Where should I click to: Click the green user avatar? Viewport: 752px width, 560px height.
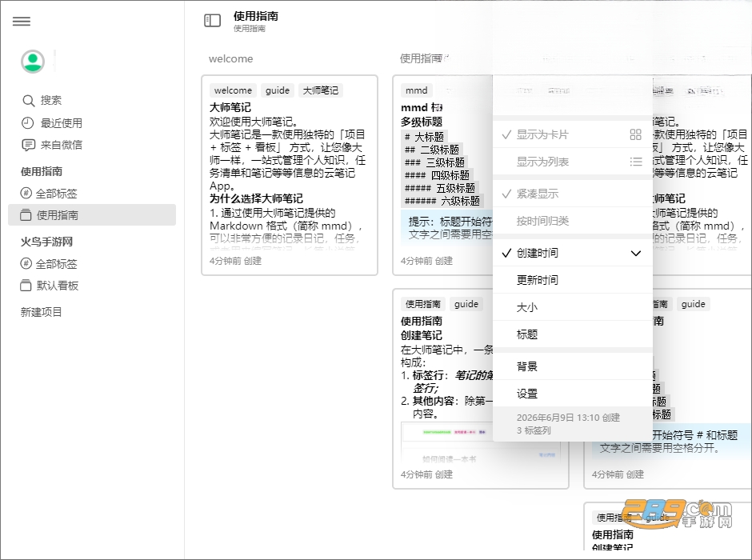[x=33, y=62]
